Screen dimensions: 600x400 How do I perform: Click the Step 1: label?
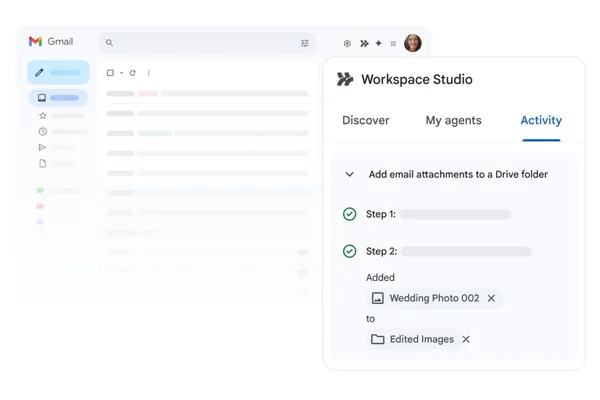(x=381, y=214)
